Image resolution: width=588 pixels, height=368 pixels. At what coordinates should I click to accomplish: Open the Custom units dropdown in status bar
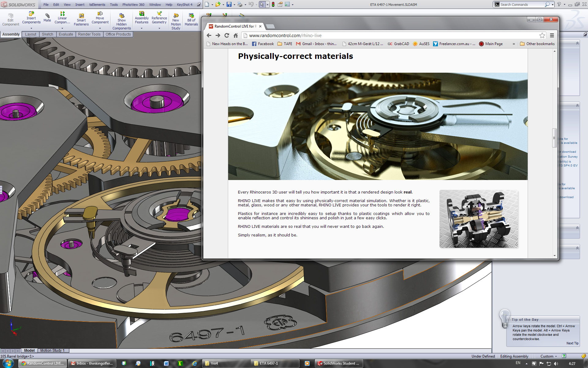(548, 356)
